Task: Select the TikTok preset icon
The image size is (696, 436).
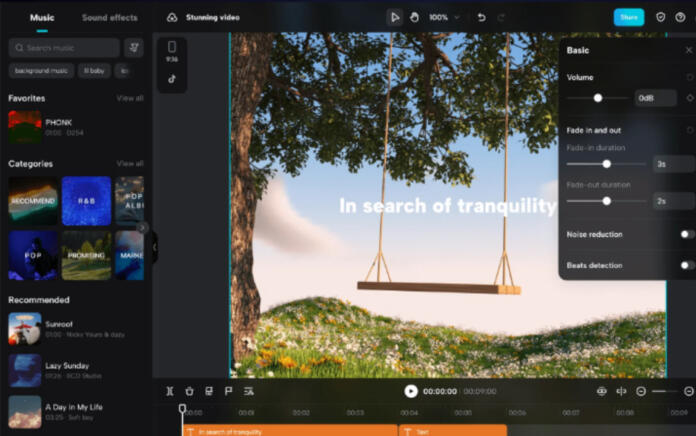Action: (x=172, y=79)
